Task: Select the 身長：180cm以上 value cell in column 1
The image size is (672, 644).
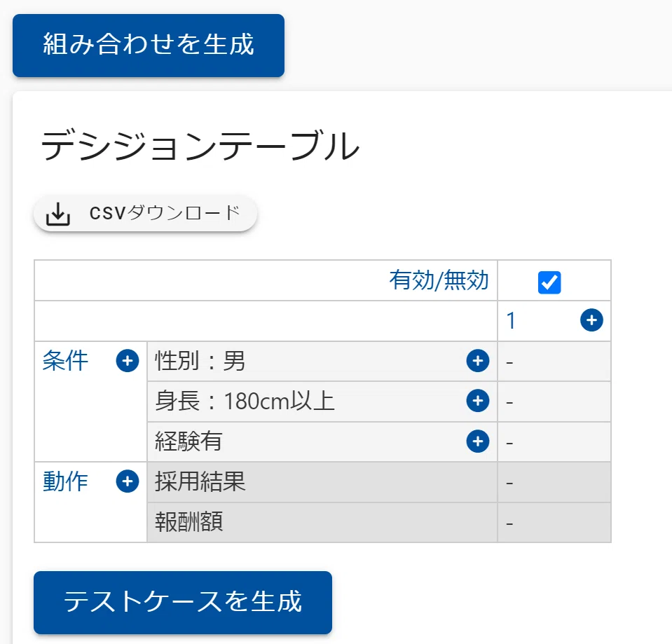Action: coord(554,402)
